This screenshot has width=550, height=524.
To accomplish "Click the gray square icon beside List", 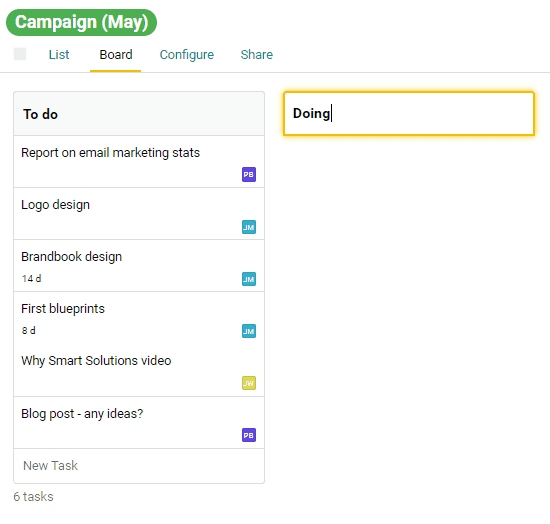I will tap(20, 54).
